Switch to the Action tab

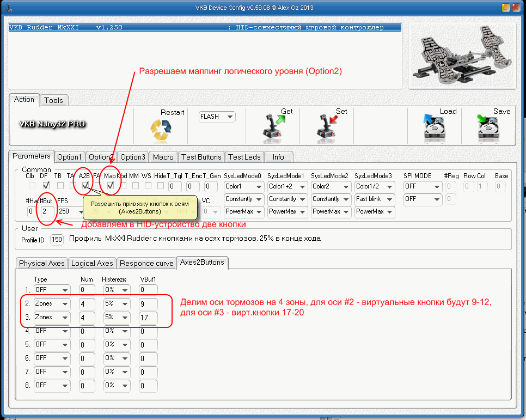click(24, 100)
